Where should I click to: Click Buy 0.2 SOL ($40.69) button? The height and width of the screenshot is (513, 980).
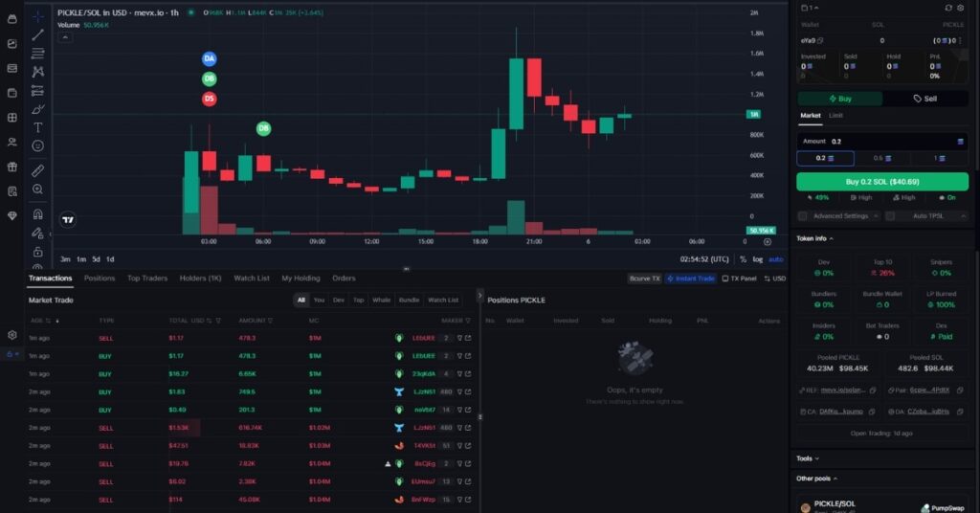pyautogui.click(x=882, y=182)
